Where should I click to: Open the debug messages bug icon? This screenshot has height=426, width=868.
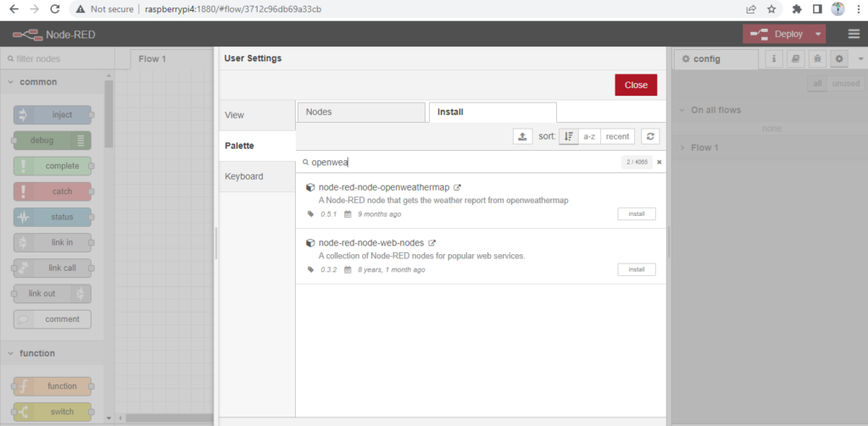[818, 58]
